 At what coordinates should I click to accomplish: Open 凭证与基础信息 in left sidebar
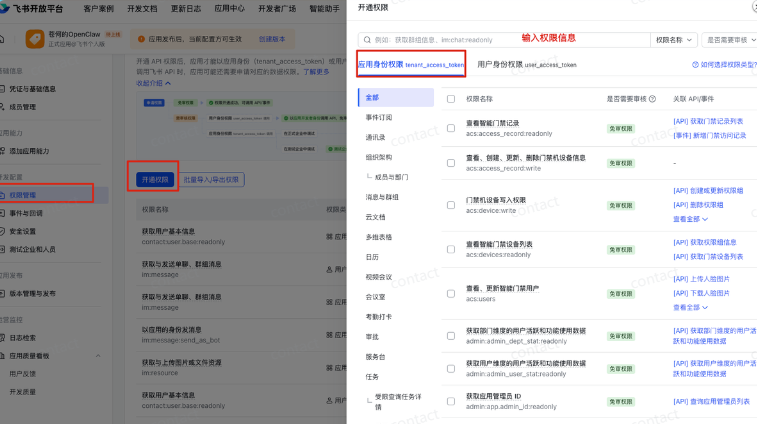[32, 89]
